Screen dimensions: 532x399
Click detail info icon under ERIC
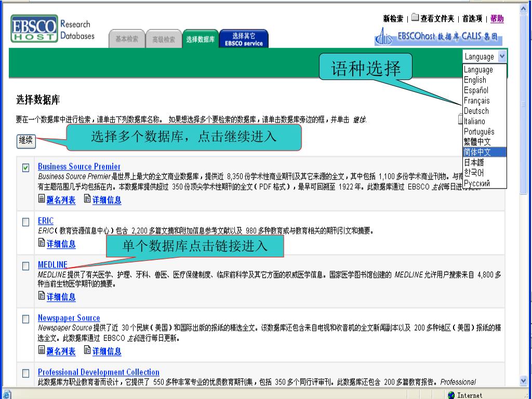(x=42, y=243)
